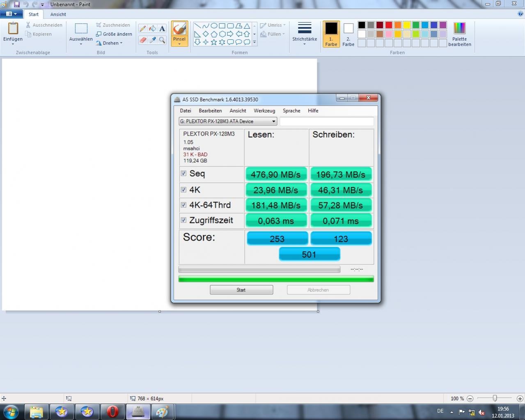Click the total score 501 button
This screenshot has width=525, height=420.
309,254
